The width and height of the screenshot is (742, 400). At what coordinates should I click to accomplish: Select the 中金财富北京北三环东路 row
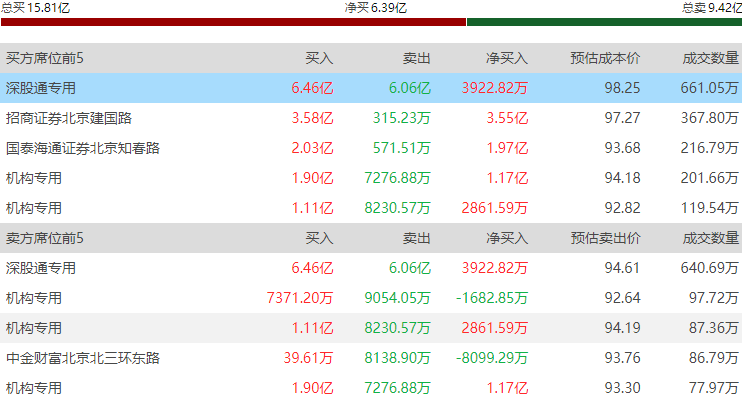click(371, 358)
